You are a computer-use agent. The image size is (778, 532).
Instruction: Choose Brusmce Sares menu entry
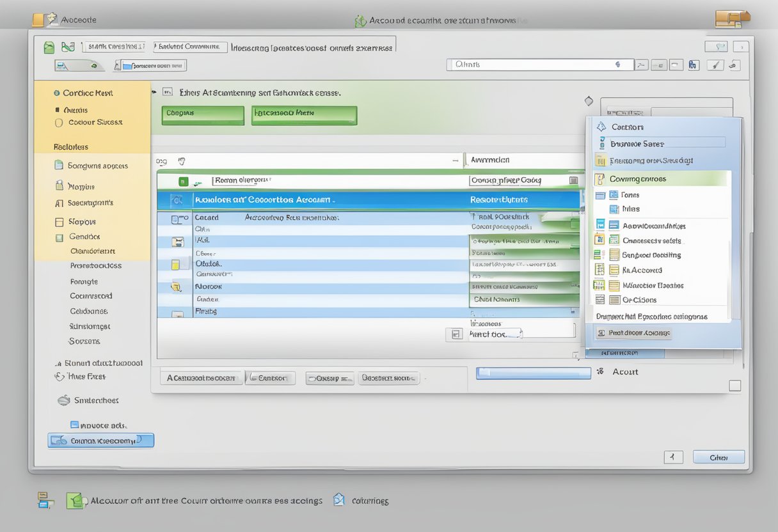(637, 144)
